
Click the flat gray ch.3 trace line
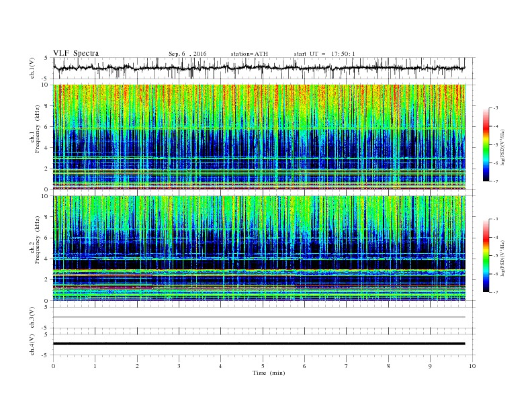(259, 317)
